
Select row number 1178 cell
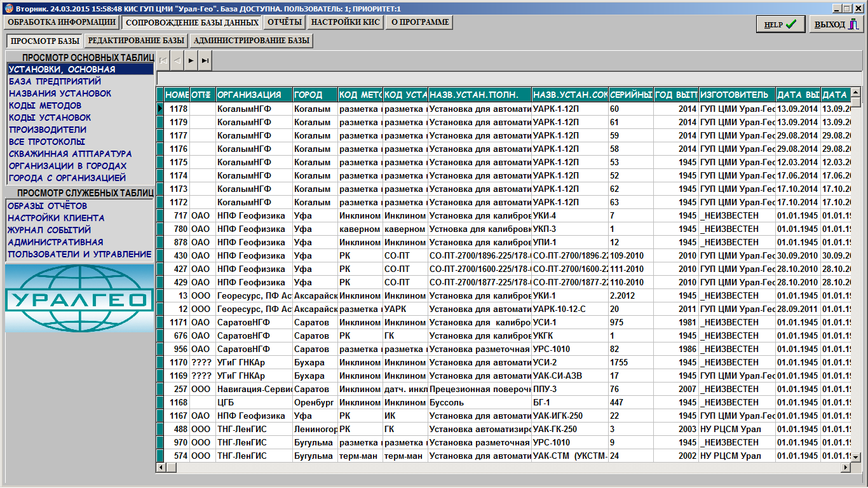177,109
